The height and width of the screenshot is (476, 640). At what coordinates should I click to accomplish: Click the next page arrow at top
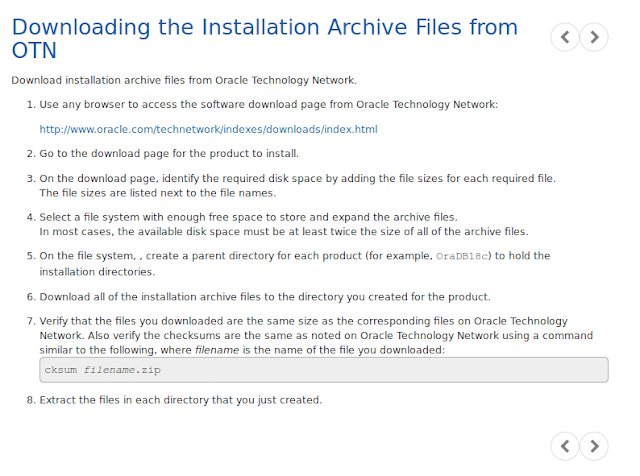click(594, 38)
